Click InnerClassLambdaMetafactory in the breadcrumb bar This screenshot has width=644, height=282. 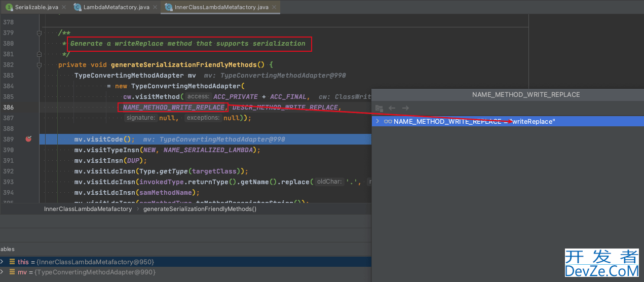(x=88, y=209)
